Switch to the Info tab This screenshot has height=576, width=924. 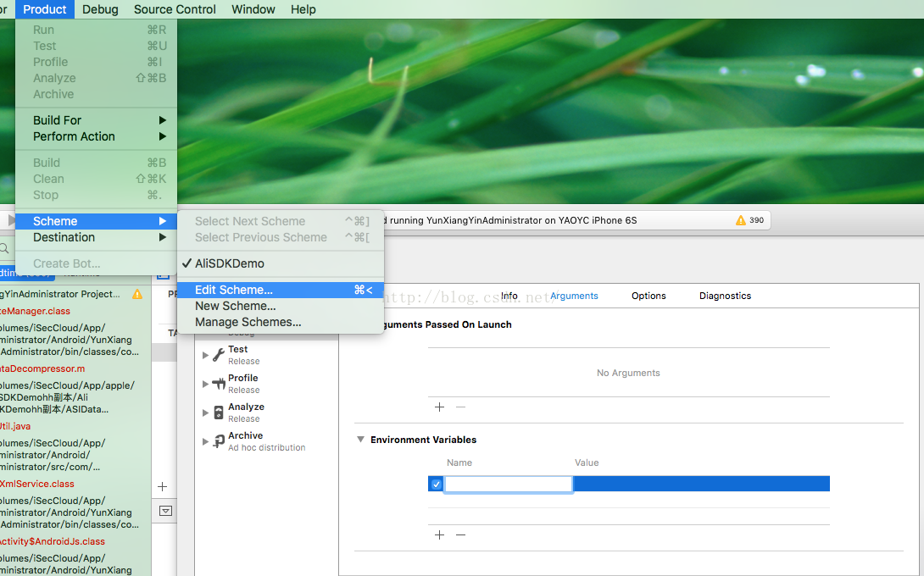tap(509, 296)
